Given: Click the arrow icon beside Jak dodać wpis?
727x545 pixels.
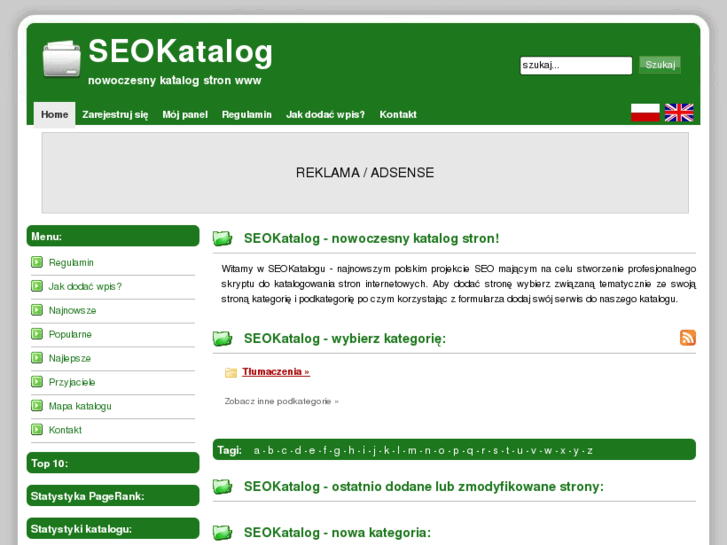Looking at the screenshot, I should (37, 286).
